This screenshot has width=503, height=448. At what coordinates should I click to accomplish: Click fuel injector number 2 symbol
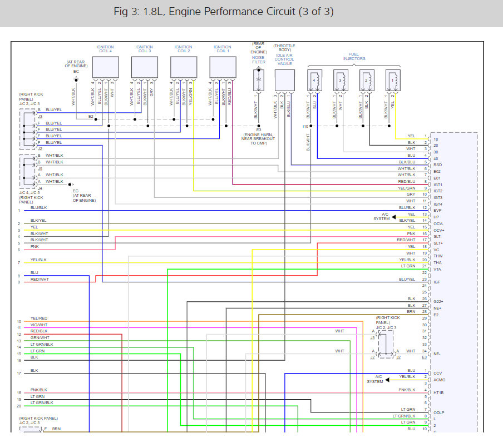(x=367, y=81)
